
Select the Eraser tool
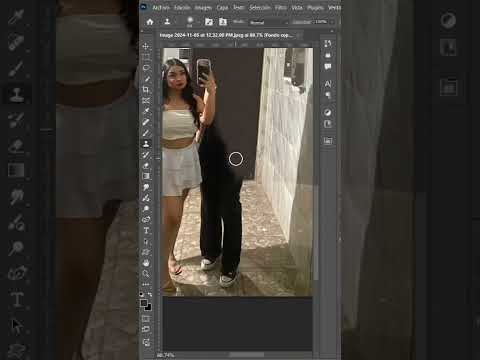point(146,166)
